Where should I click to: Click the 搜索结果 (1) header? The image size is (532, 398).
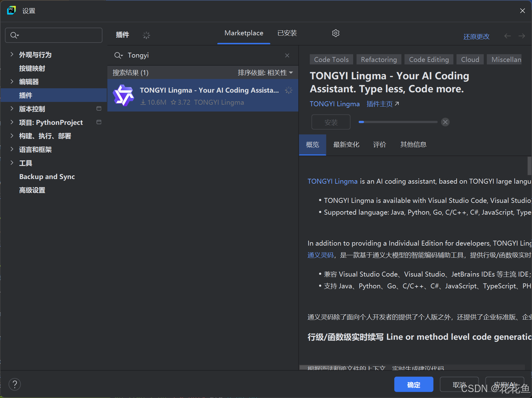(131, 73)
